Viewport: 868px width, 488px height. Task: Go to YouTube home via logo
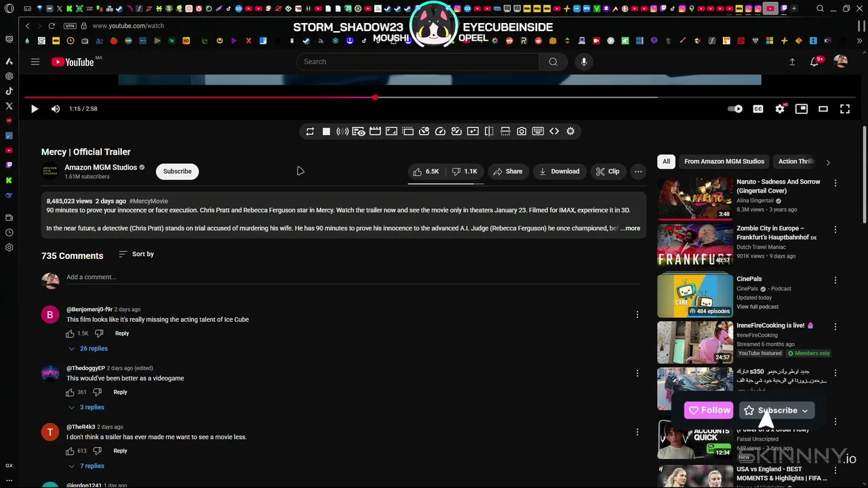(x=73, y=62)
